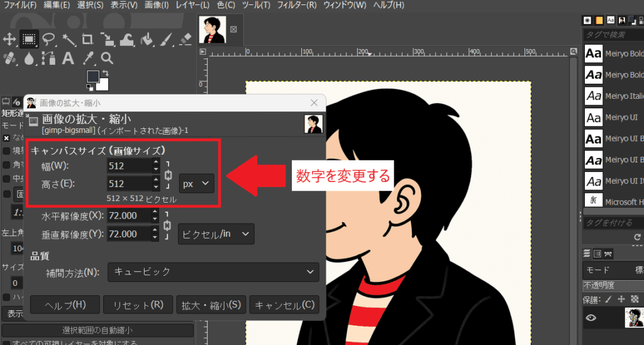
Task: Select the Crop tool
Action: pos(87,40)
